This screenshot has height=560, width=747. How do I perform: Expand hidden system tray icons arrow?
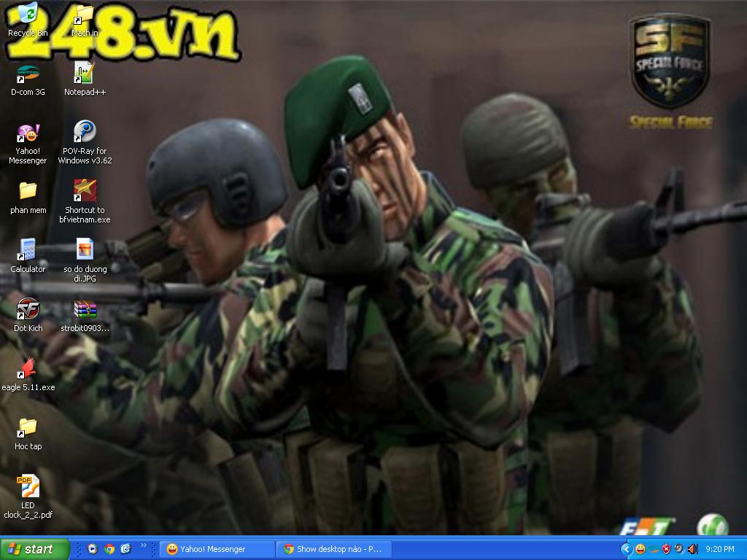click(x=627, y=550)
